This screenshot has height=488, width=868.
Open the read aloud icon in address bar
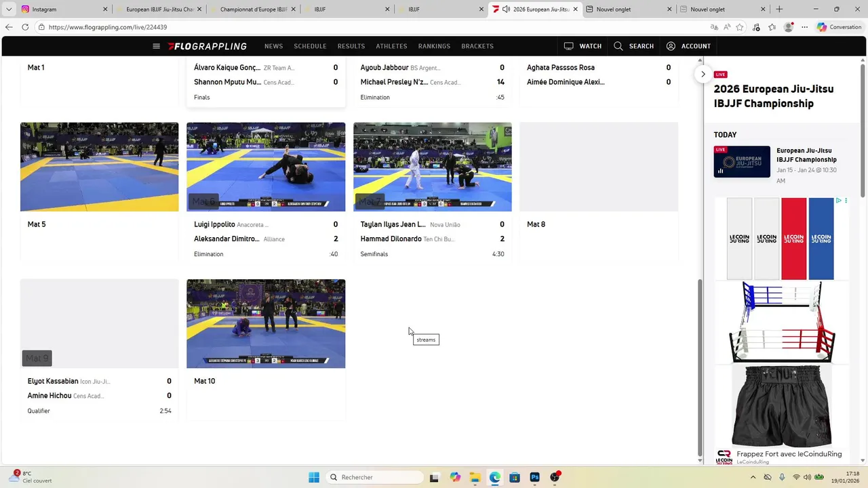pos(727,27)
